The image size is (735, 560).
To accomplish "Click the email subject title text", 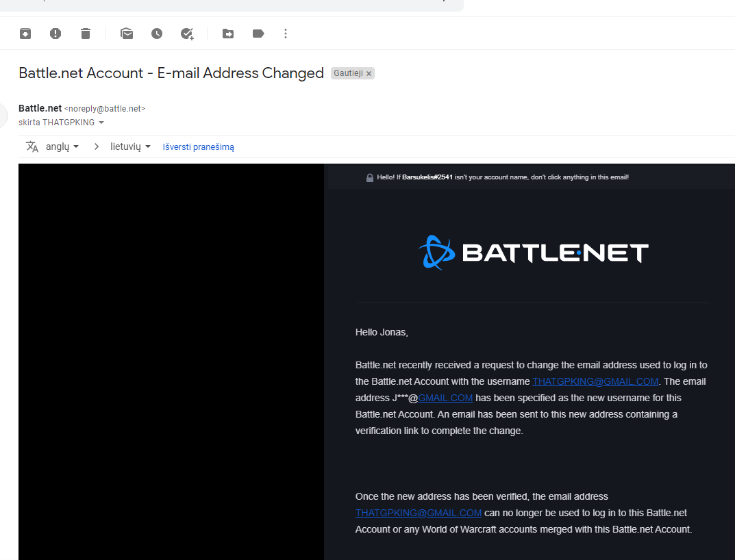I will click(171, 73).
